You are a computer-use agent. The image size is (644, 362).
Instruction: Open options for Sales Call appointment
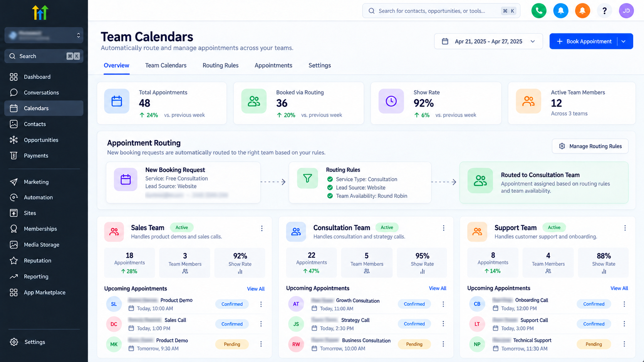[x=261, y=324]
